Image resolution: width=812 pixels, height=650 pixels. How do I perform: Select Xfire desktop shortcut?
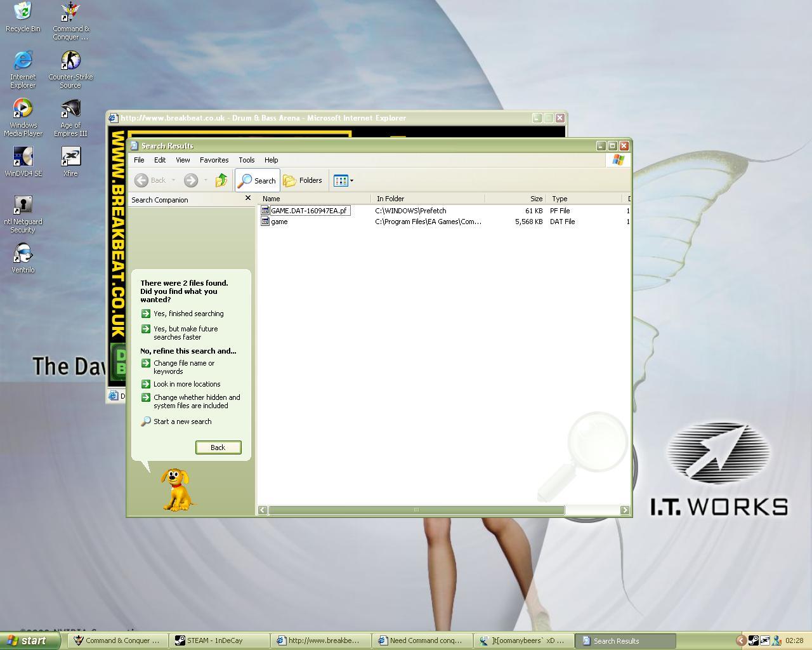click(x=70, y=162)
